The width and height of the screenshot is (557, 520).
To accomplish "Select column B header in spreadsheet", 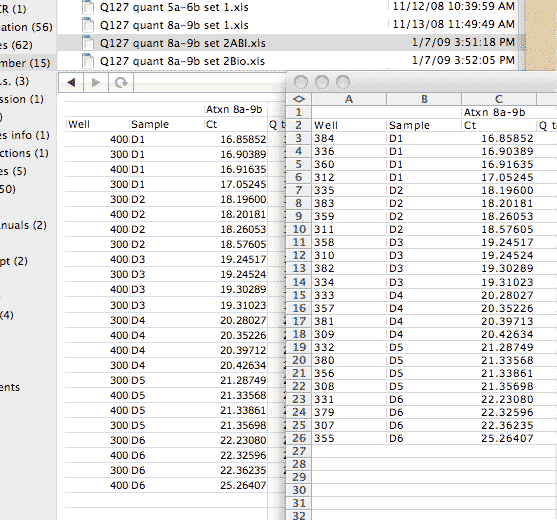I will (x=424, y=99).
